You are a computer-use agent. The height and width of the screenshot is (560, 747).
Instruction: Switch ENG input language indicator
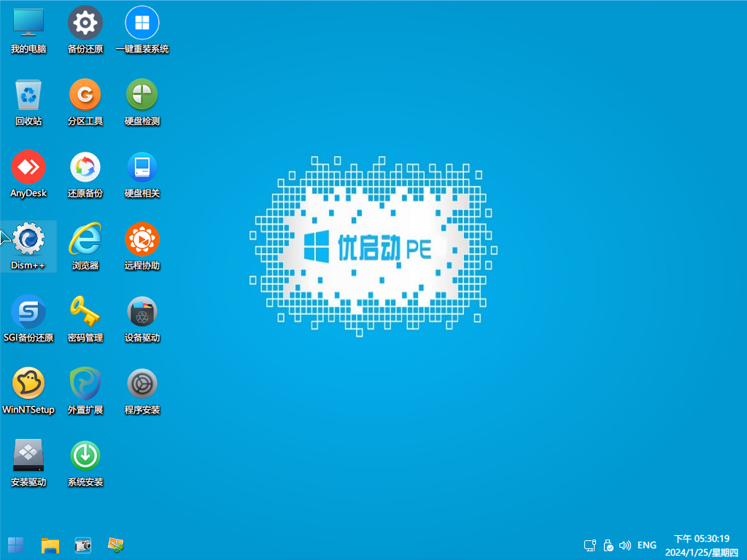[646, 545]
